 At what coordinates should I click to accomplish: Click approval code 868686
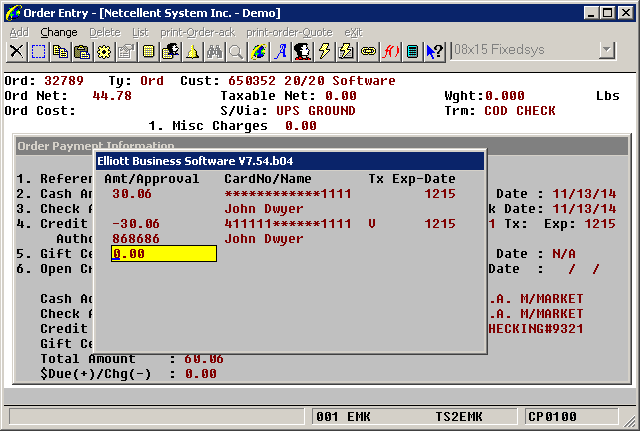[x=136, y=239]
